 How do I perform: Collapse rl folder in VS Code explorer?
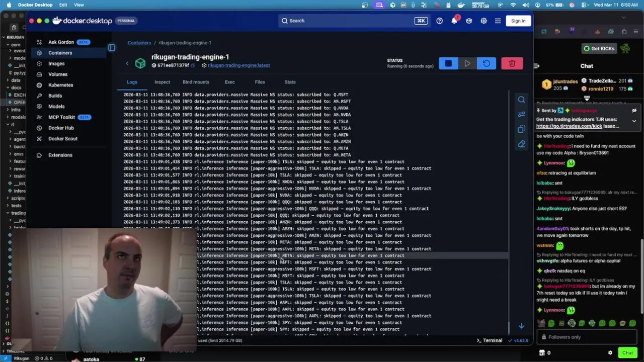click(x=13, y=124)
